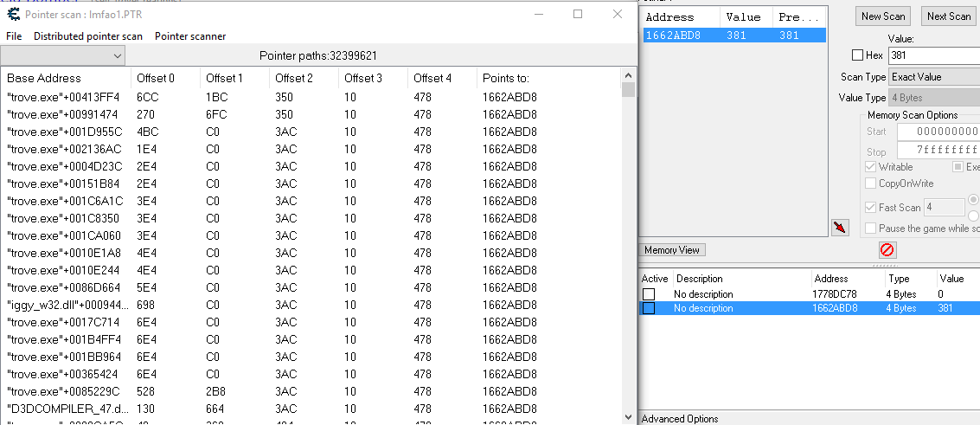This screenshot has width=980, height=425.
Task: Minimize the Pointer scan window
Action: 538,14
